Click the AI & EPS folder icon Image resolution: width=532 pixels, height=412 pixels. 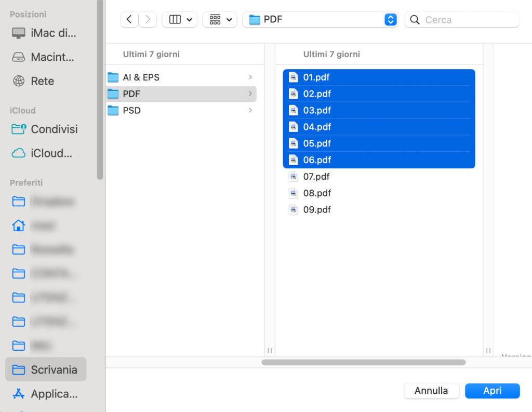coord(113,77)
